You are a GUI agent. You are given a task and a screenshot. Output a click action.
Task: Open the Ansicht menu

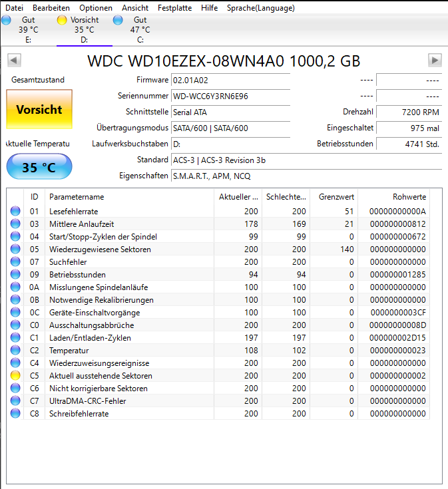pyautogui.click(x=135, y=8)
